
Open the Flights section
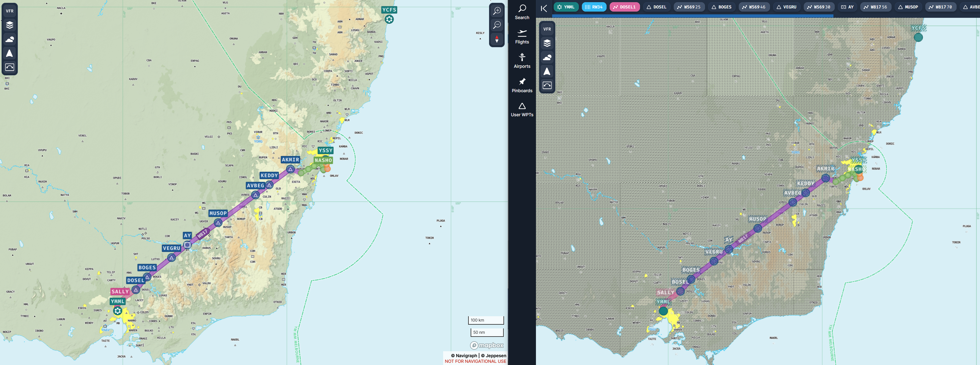pyautogui.click(x=522, y=37)
